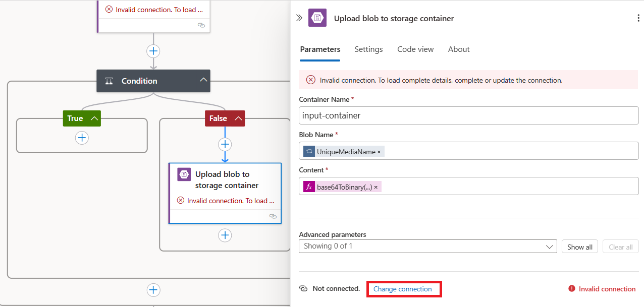The image size is (644, 307).
Task: Click the UniqueMediaName token
Action: click(344, 151)
